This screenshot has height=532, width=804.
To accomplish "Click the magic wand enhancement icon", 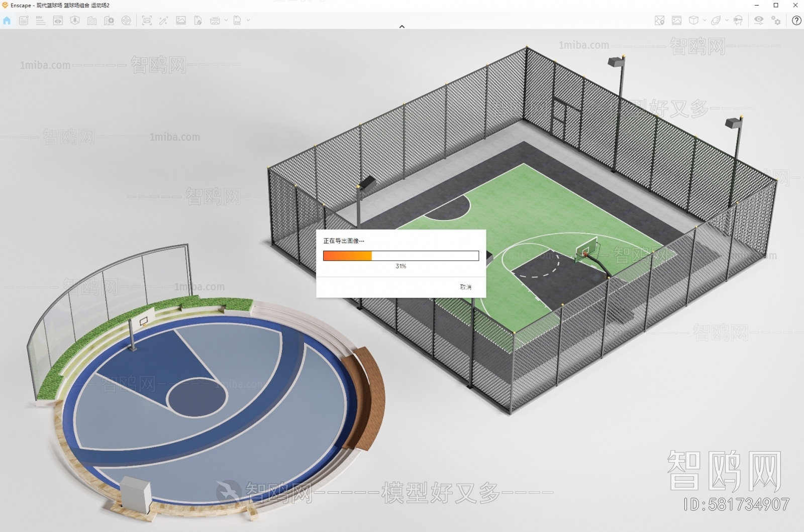I will coord(163,21).
